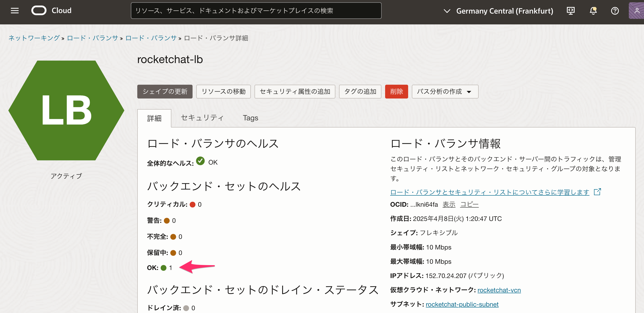Screen dimensions: 644x313
Task: Click the バックエンド・セットのドレイン・ステータス heading
Action: (263, 290)
